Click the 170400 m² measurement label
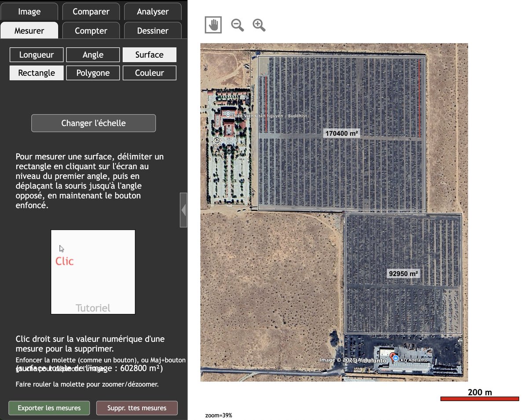 click(x=341, y=133)
